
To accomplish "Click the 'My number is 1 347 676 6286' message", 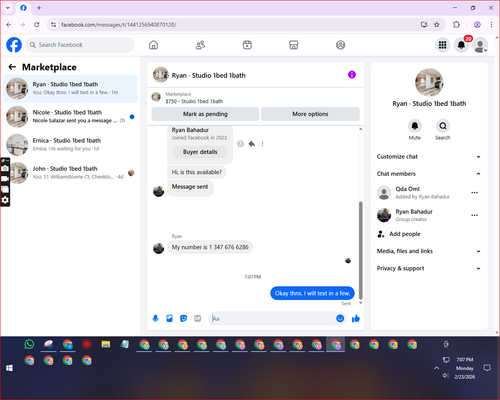I will point(210,247).
